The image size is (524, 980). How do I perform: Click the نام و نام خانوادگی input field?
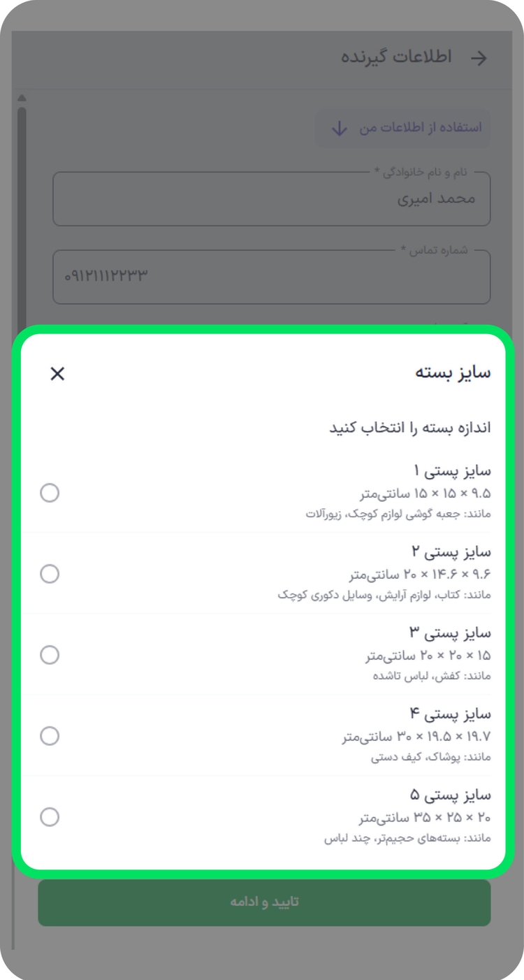[x=271, y=199]
